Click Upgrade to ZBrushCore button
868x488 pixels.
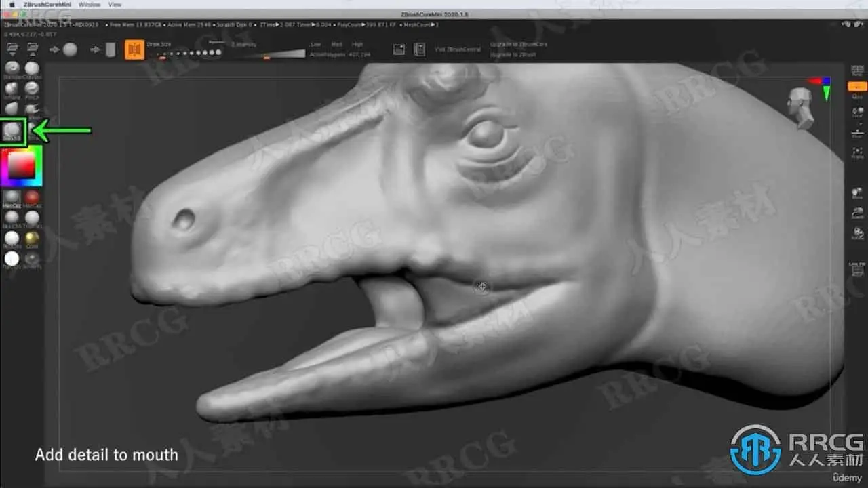point(519,45)
